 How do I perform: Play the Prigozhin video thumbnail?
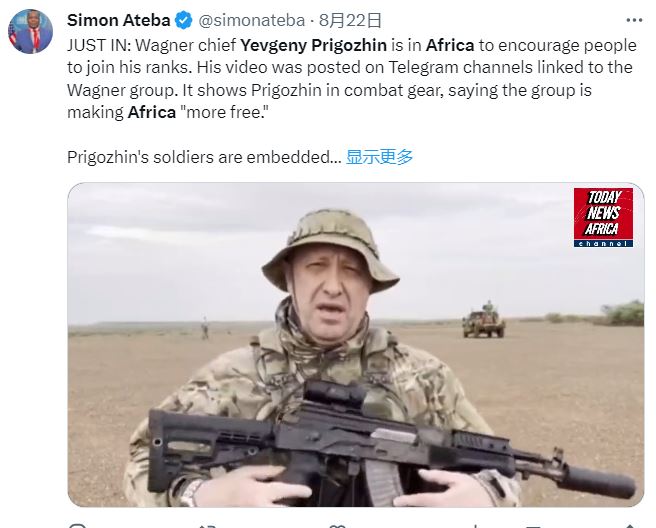click(356, 345)
